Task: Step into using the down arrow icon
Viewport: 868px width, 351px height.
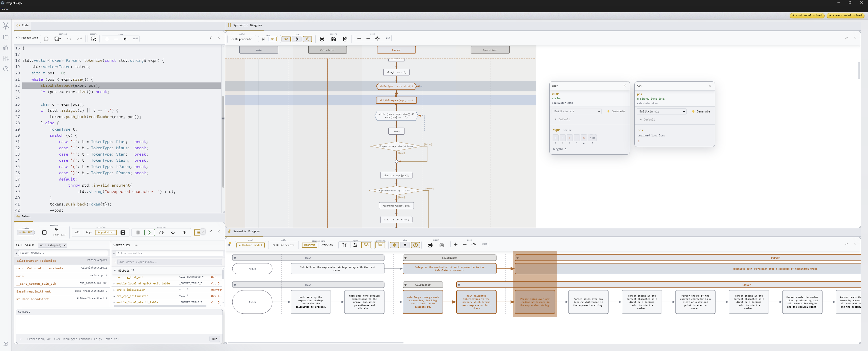Action: pos(173,232)
